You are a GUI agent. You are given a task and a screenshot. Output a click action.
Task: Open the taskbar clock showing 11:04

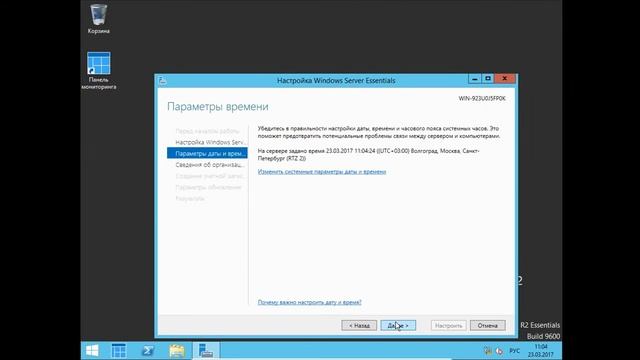point(541,351)
